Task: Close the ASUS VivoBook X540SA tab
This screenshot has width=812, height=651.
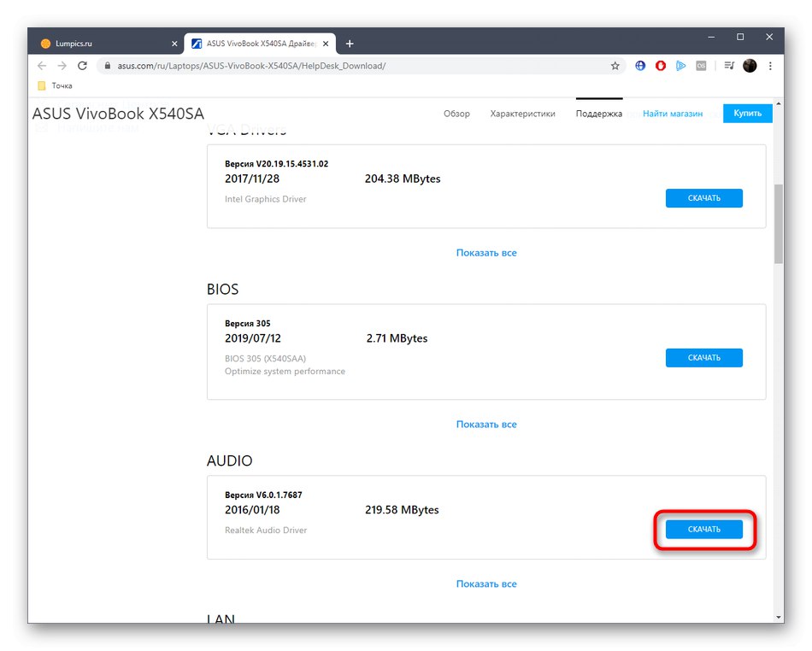Action: 326,44
